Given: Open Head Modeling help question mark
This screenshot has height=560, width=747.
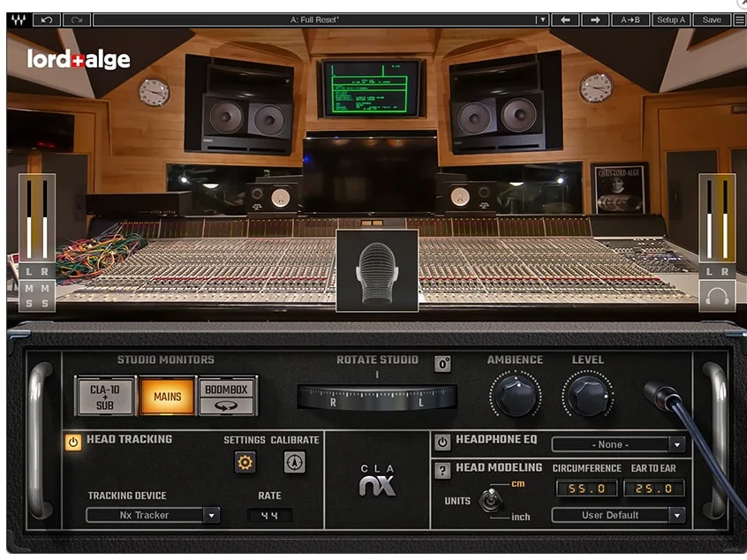Looking at the screenshot, I should click(x=442, y=471).
